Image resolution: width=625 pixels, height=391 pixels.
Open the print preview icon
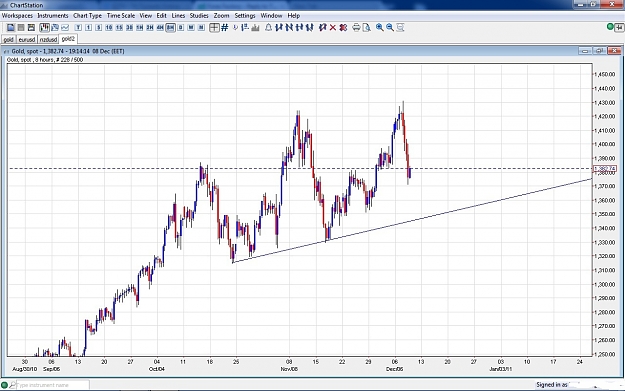coord(367,28)
